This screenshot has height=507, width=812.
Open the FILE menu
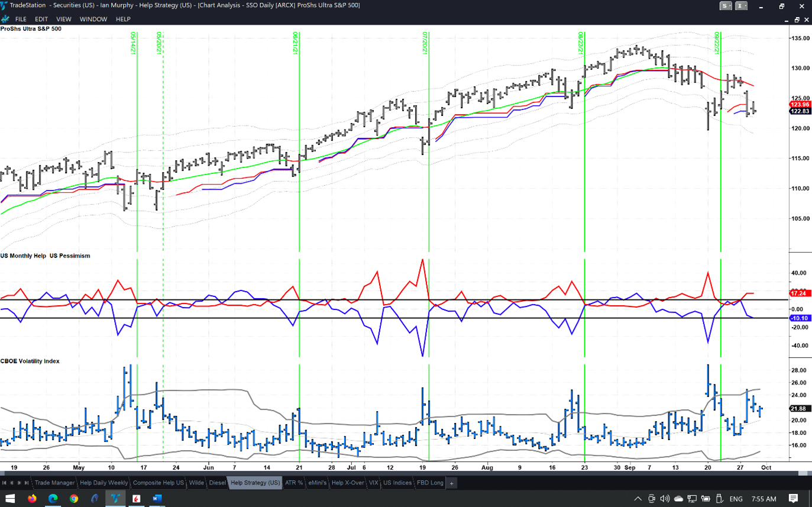(x=21, y=19)
